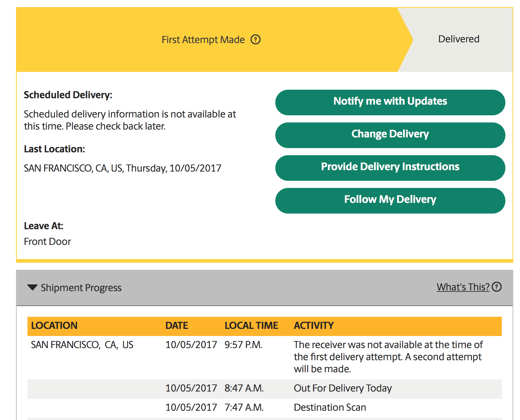Click the help icon beside First Attempt Made
This screenshot has height=420, width=520.
pyautogui.click(x=255, y=40)
